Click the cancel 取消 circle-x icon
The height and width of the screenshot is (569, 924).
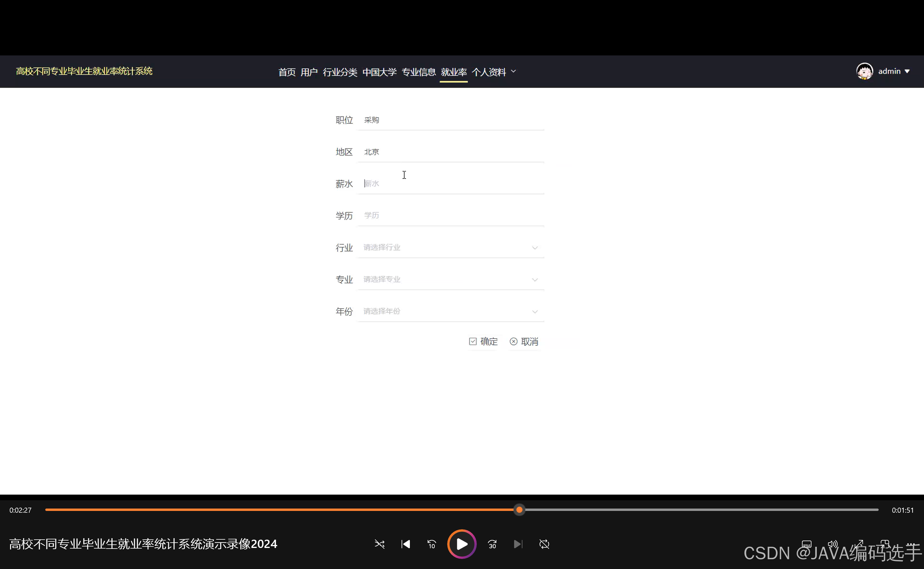pyautogui.click(x=513, y=341)
